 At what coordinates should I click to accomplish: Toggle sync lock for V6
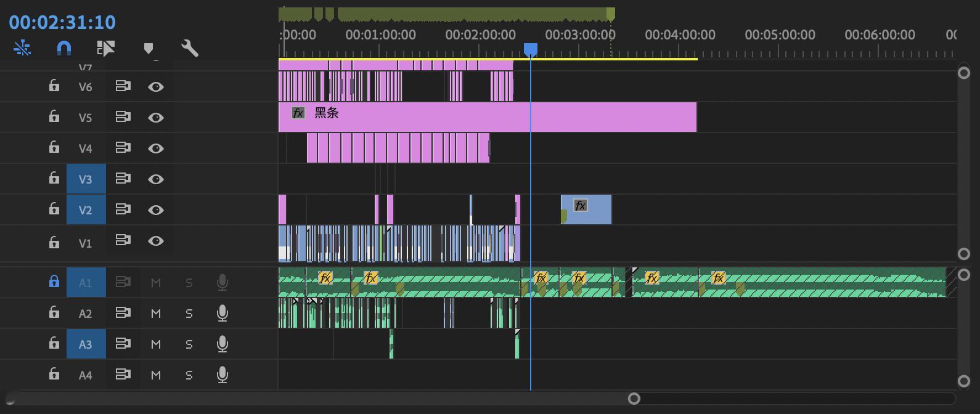(123, 86)
